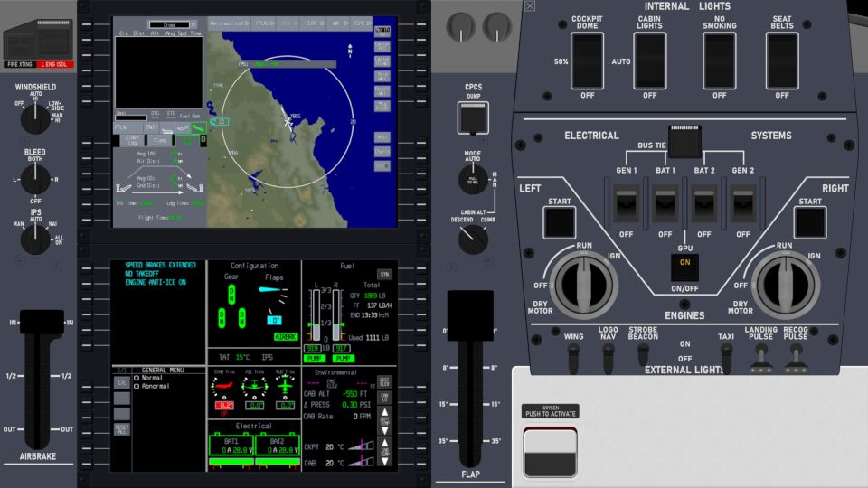This screenshot has width=868, height=488.
Task: Click the pressurization MODE AUTO knob
Action: click(x=473, y=179)
